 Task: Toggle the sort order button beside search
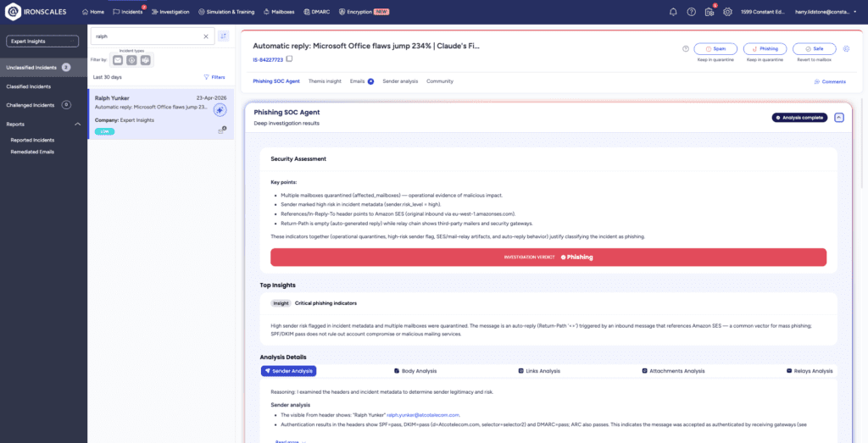(x=224, y=36)
